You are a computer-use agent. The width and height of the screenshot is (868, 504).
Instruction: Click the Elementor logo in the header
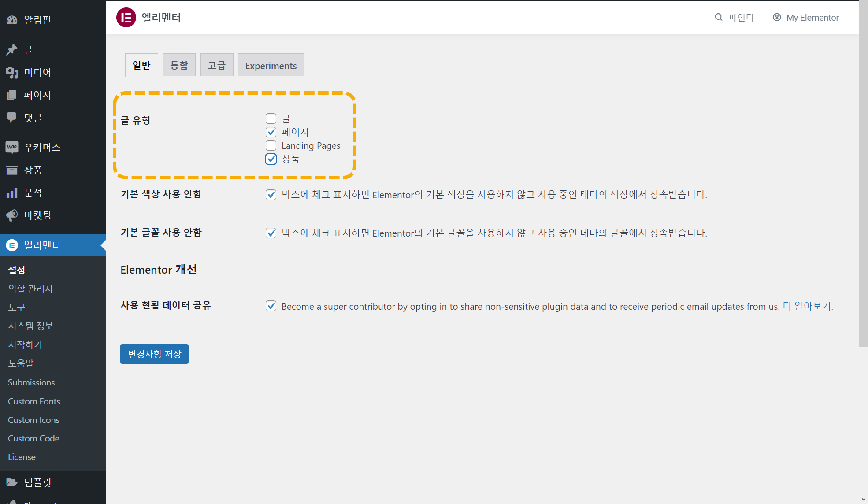[x=126, y=18]
